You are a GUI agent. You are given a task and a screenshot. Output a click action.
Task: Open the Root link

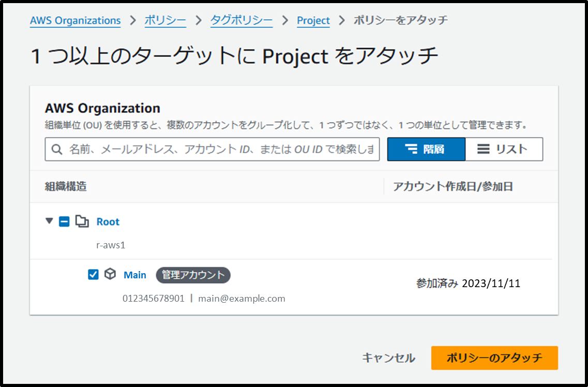(x=108, y=222)
